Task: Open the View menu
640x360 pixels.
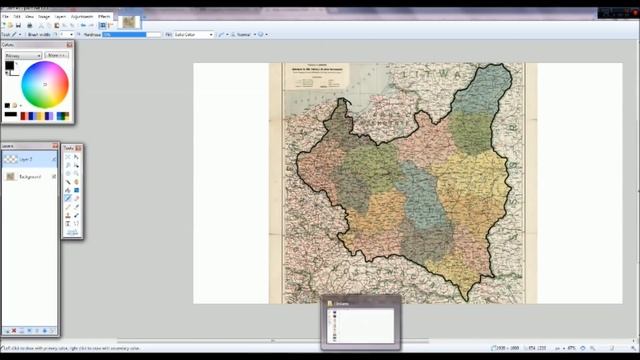Action: point(29,17)
